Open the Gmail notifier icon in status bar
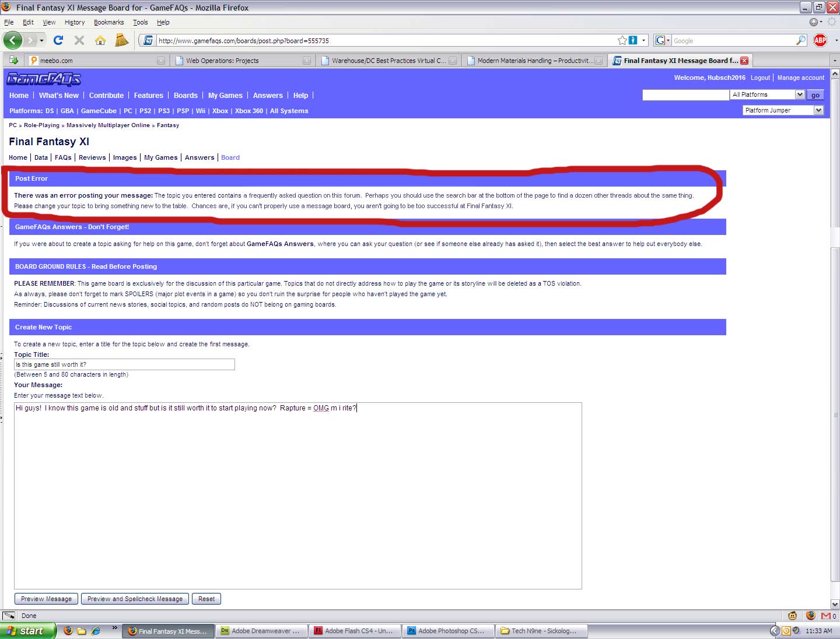This screenshot has height=639, width=840. 826,616
